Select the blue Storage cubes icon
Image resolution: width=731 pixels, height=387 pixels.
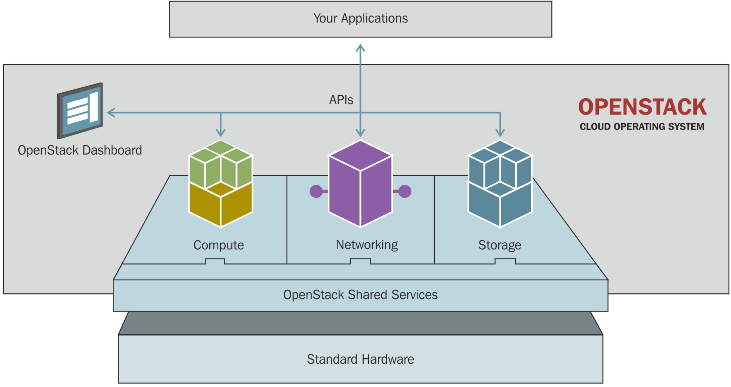500,184
